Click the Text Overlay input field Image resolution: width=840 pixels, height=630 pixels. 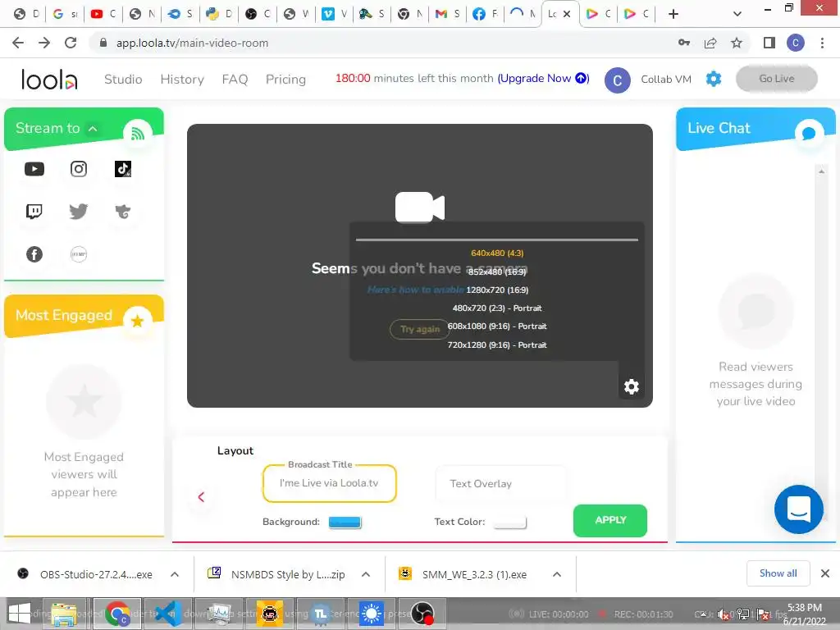501,484
